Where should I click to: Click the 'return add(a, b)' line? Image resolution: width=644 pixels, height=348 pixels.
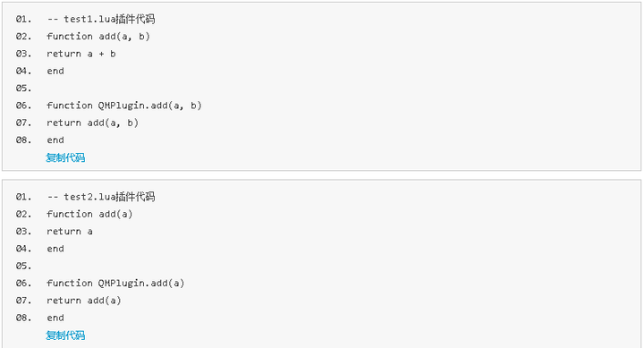pyautogui.click(x=92, y=123)
